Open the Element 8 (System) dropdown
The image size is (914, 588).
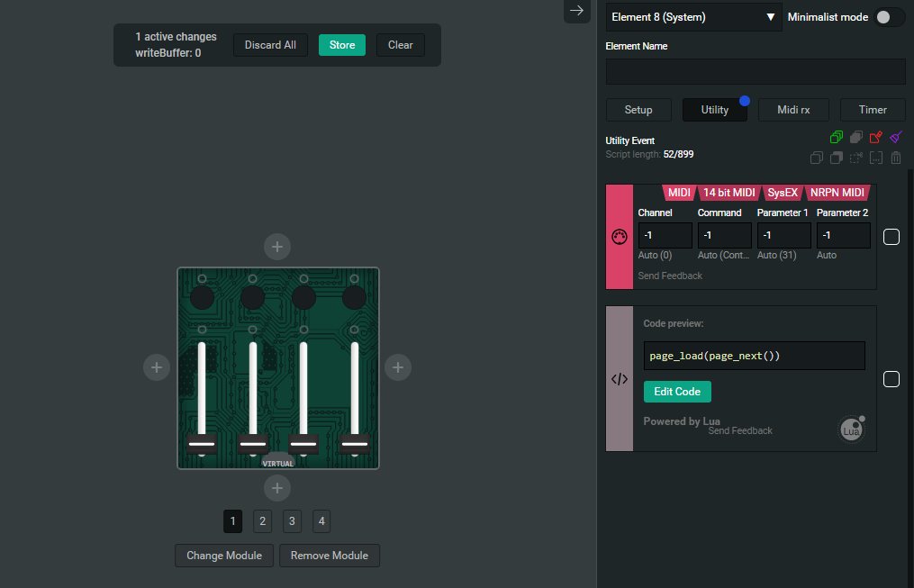pos(693,17)
